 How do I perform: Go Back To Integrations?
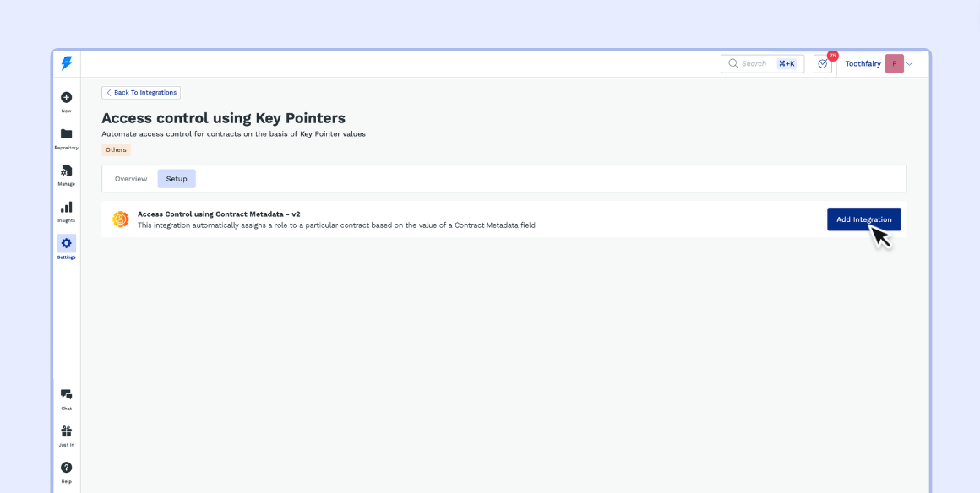click(141, 93)
